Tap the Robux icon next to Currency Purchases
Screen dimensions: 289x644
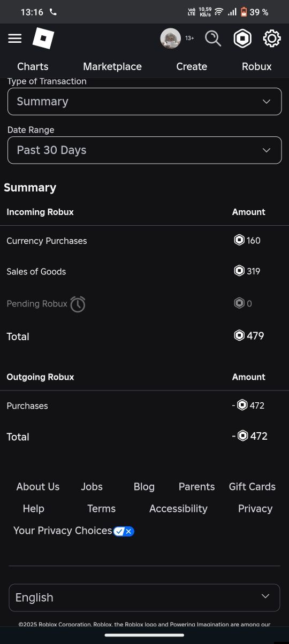(x=239, y=240)
